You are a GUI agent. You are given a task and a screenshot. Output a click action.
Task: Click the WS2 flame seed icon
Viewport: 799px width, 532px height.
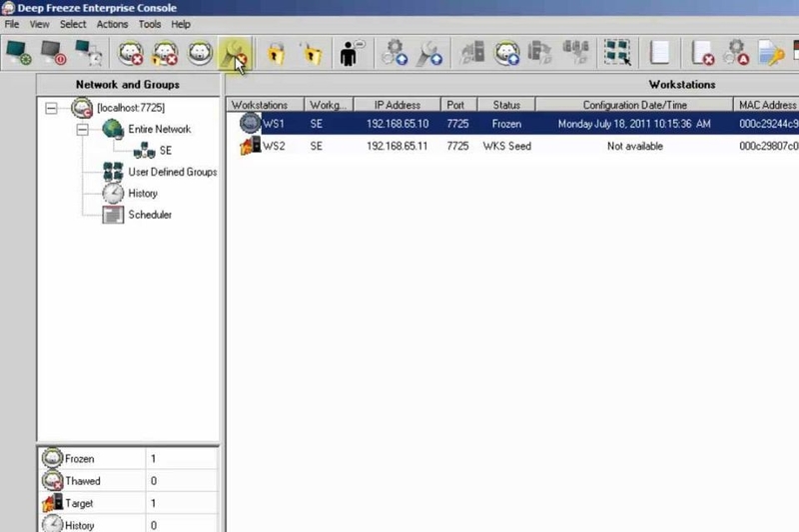coord(250,146)
